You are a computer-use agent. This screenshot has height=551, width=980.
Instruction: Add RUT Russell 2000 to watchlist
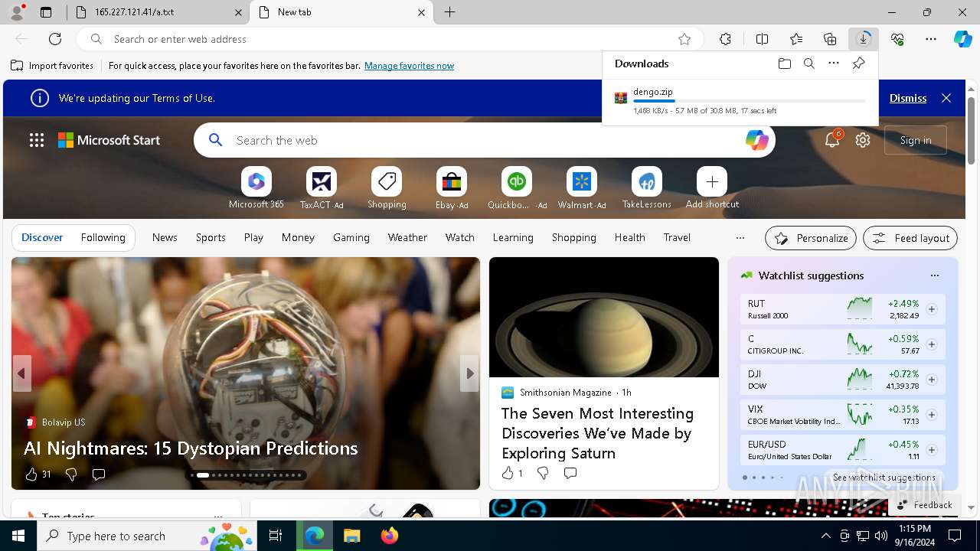click(932, 309)
